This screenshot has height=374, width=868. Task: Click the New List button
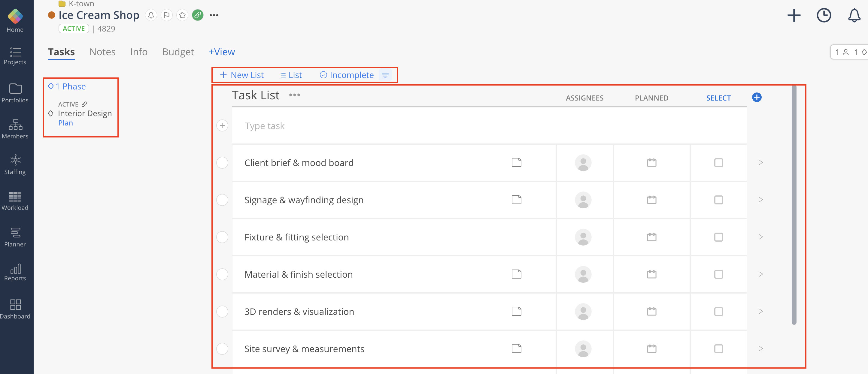(x=242, y=75)
